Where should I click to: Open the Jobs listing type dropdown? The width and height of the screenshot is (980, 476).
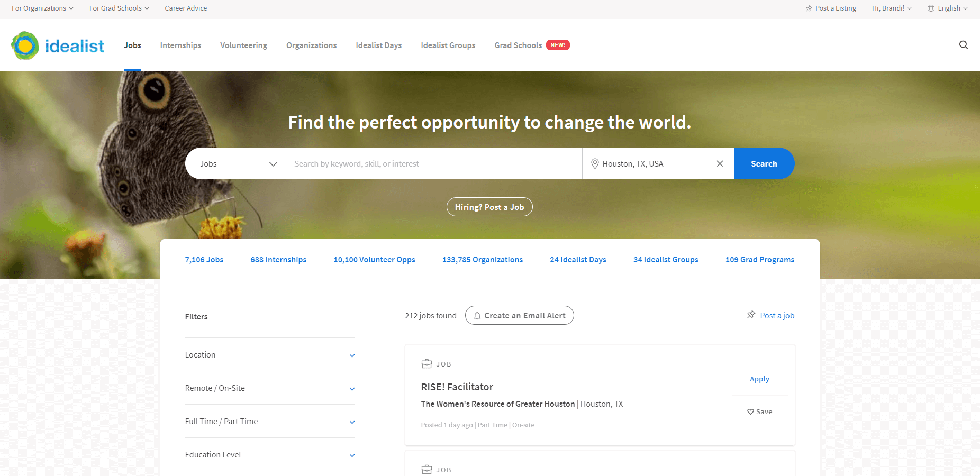click(x=235, y=163)
